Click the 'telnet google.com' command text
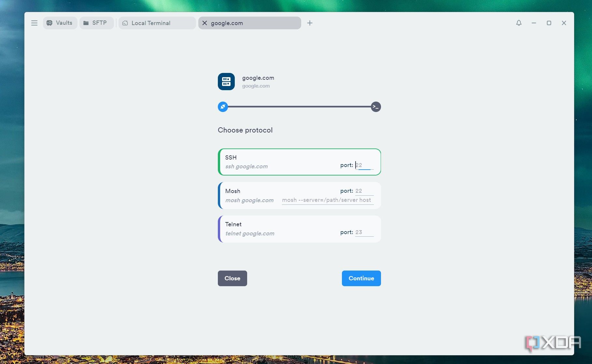The image size is (592, 364). click(250, 233)
